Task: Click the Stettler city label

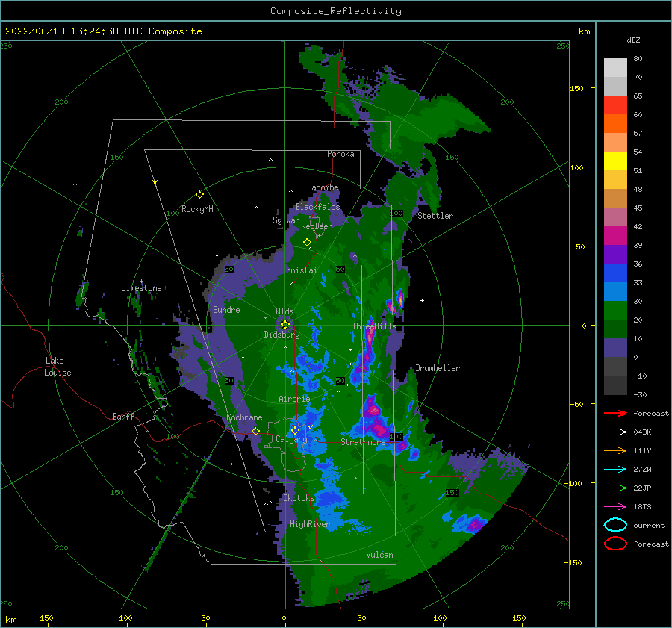Action: click(435, 216)
